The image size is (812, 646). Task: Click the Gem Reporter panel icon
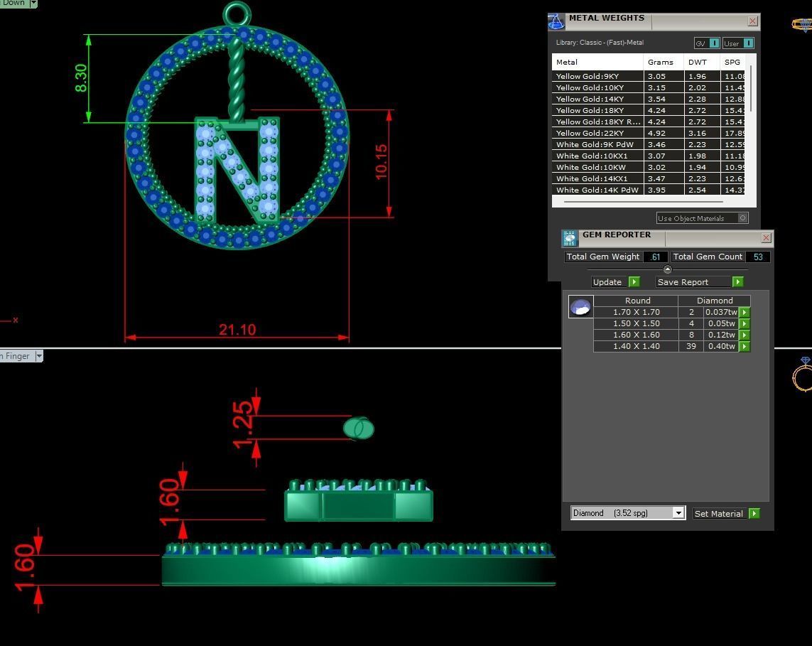(570, 238)
